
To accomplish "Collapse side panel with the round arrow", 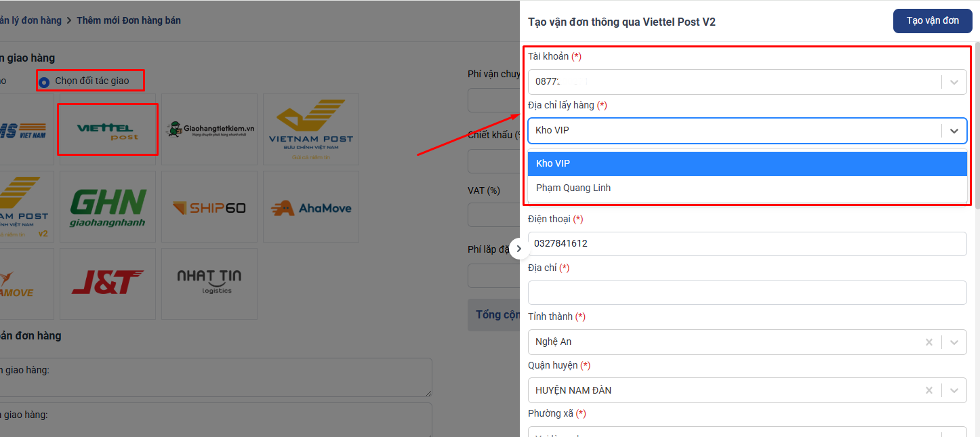I will coord(519,249).
